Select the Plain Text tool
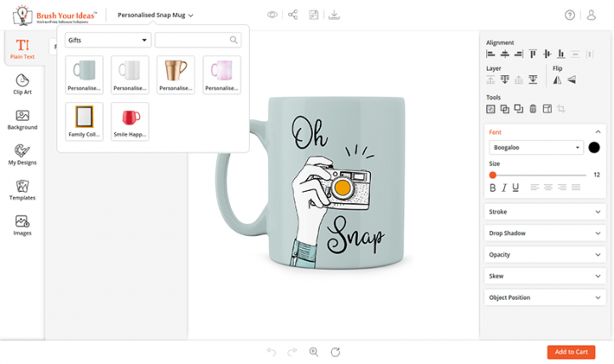The image size is (614, 364). pyautogui.click(x=22, y=49)
